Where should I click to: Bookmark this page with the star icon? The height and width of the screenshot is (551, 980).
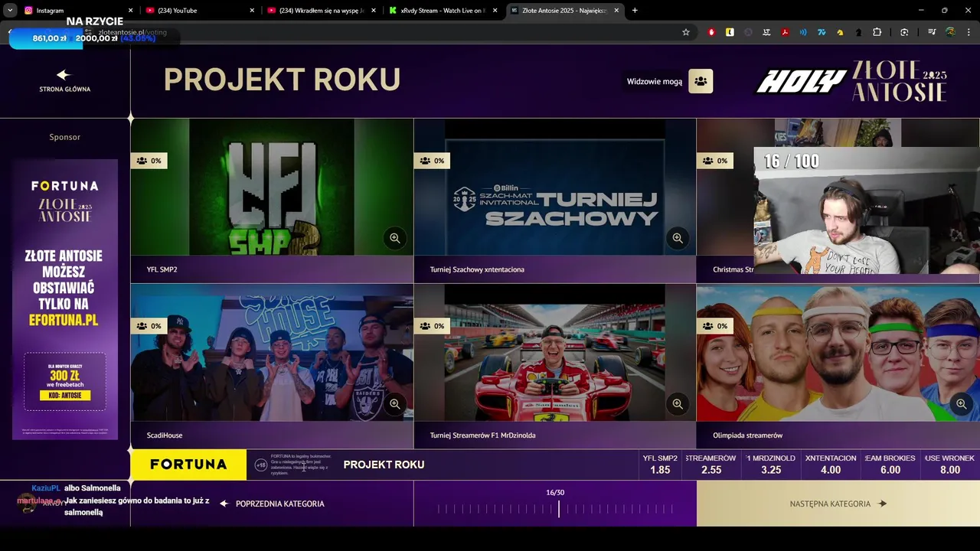(686, 32)
